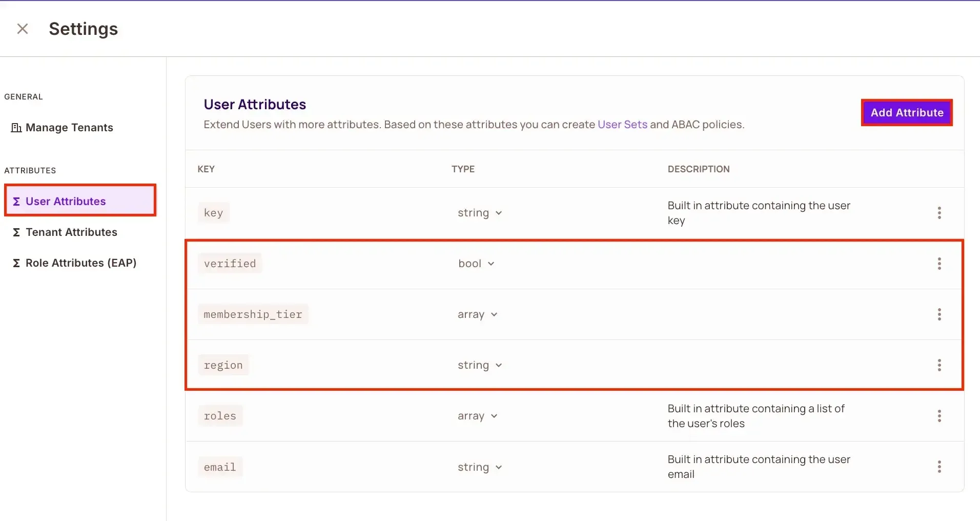Close the Settings page with the X icon

(23, 29)
